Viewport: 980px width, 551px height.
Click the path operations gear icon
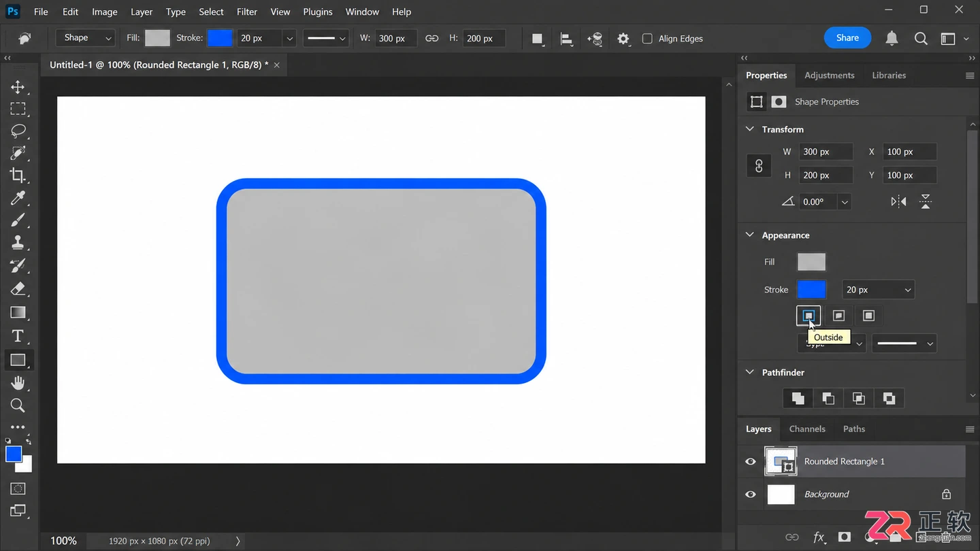623,39
